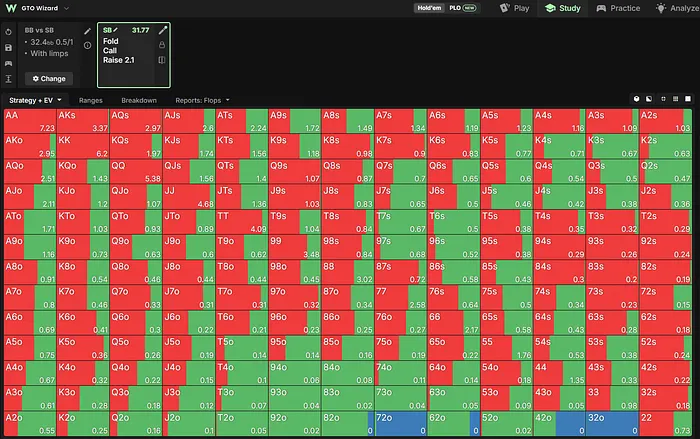Select the blue 72o hand cell
Viewport: 700px width, 439px height.
(x=401, y=424)
